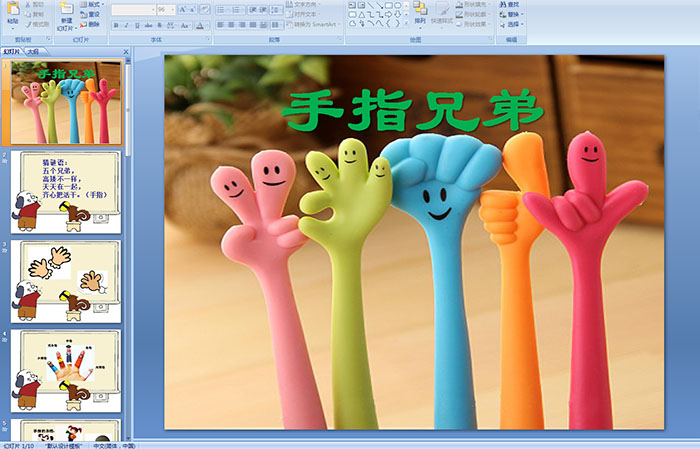Click the Grow Font large A icon
The image size is (700, 449).
183,9
